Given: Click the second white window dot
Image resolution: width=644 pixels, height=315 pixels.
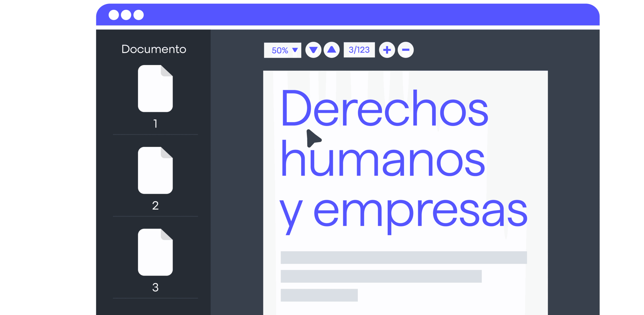Looking at the screenshot, I should coord(126,15).
